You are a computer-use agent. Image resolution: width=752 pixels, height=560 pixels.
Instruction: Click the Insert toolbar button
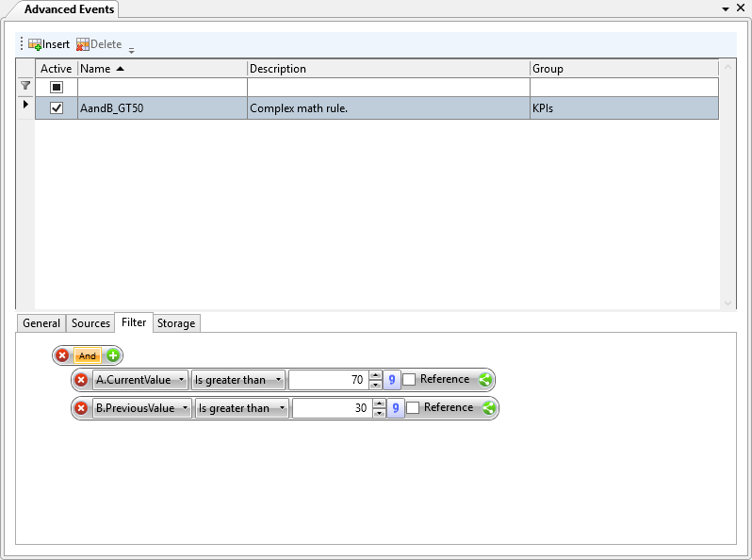[49, 44]
